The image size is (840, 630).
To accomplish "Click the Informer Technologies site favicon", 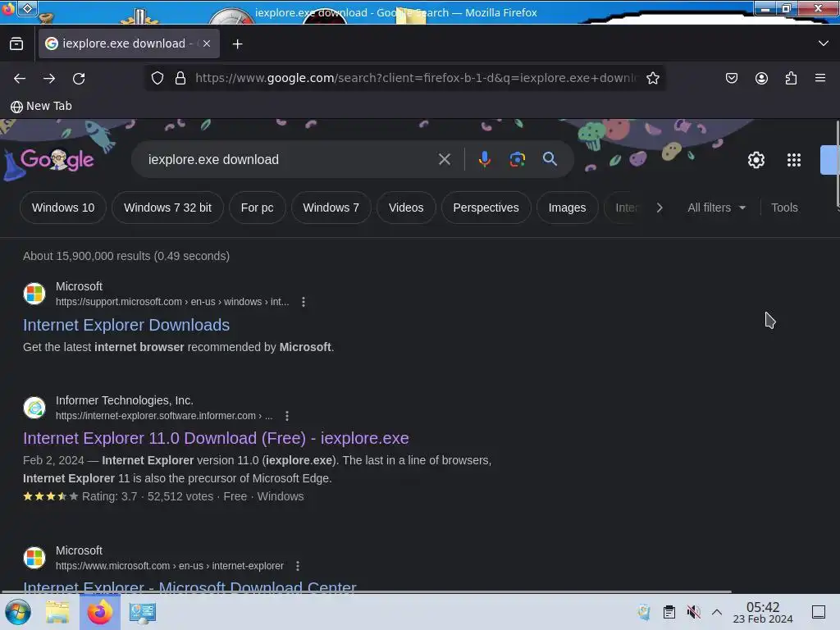I will [34, 407].
